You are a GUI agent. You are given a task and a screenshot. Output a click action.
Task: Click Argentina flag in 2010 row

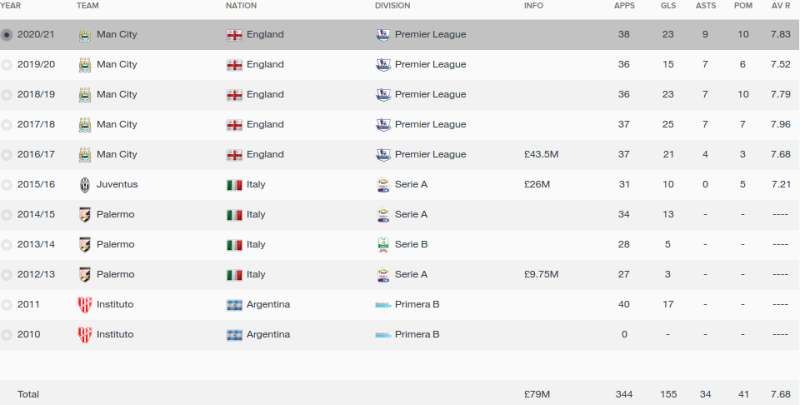pyautogui.click(x=234, y=335)
